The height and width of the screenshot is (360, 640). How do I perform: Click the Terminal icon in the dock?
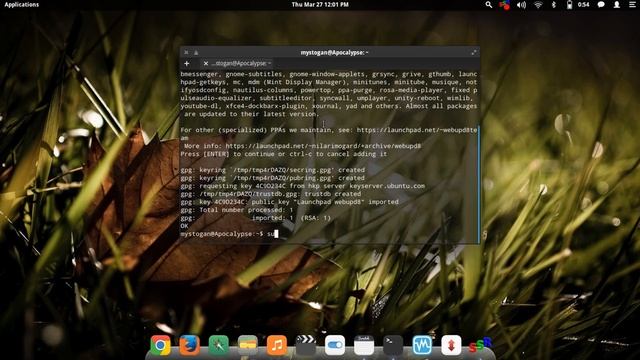coord(393,345)
